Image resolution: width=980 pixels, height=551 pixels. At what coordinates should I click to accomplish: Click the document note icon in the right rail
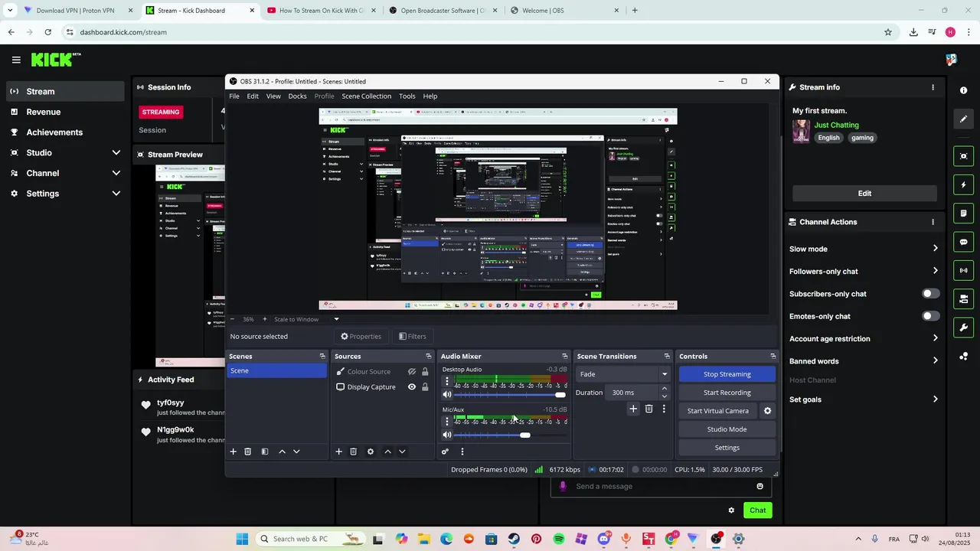[963, 214]
